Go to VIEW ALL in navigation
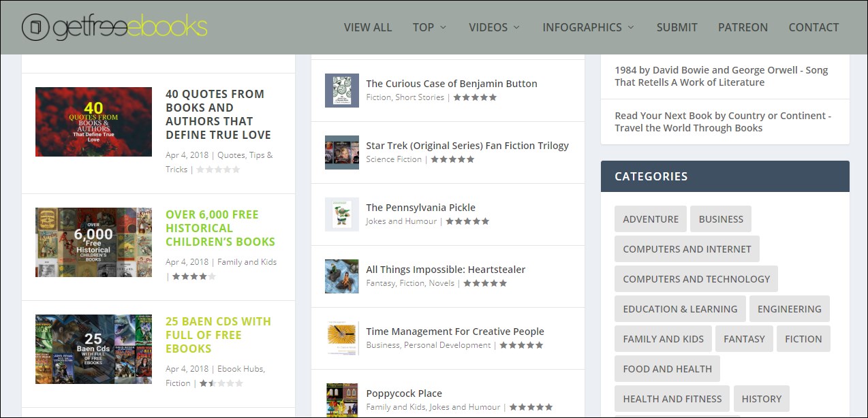 [x=368, y=27]
